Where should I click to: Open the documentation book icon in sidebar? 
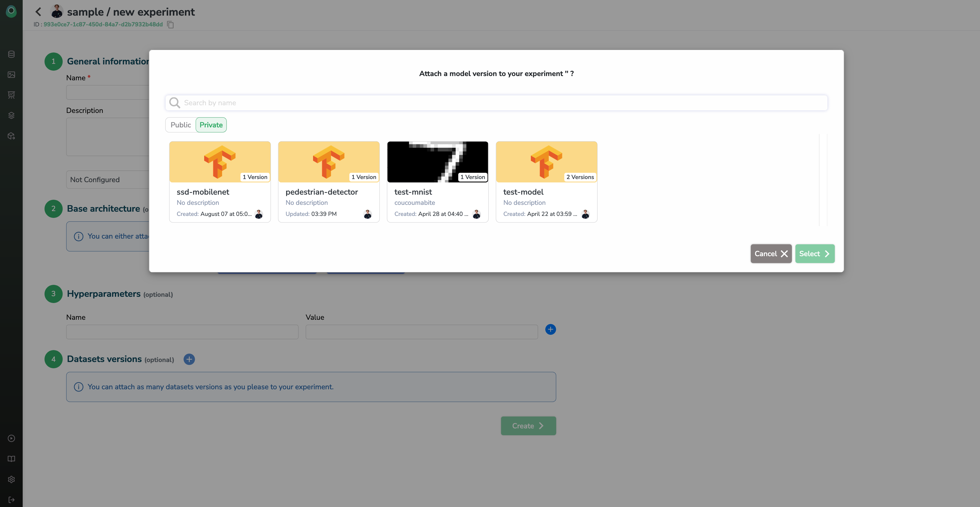pyautogui.click(x=11, y=459)
